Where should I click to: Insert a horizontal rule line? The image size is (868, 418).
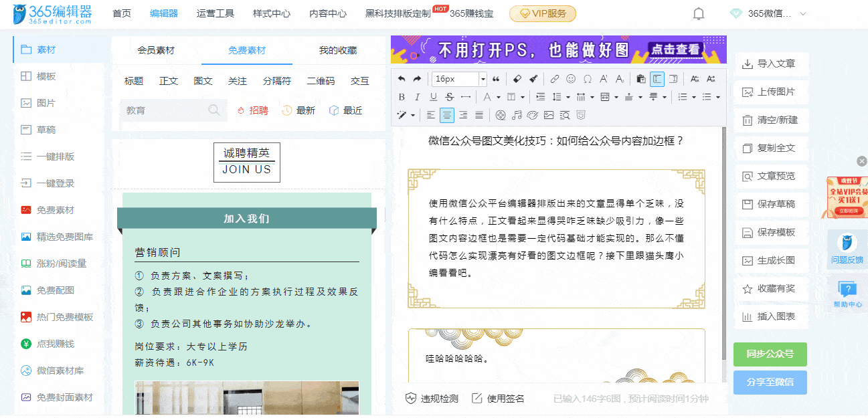pos(466,97)
